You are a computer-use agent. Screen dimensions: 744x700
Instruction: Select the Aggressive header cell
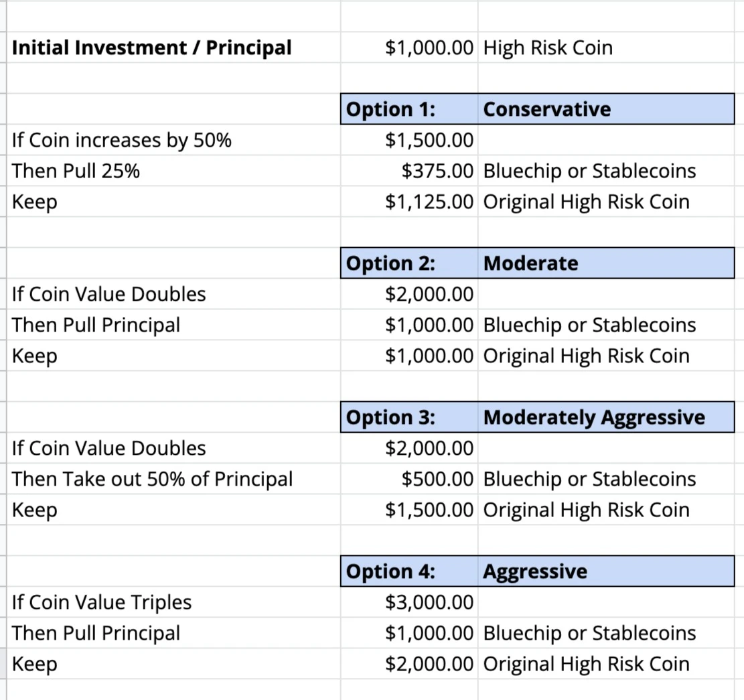coord(606,571)
